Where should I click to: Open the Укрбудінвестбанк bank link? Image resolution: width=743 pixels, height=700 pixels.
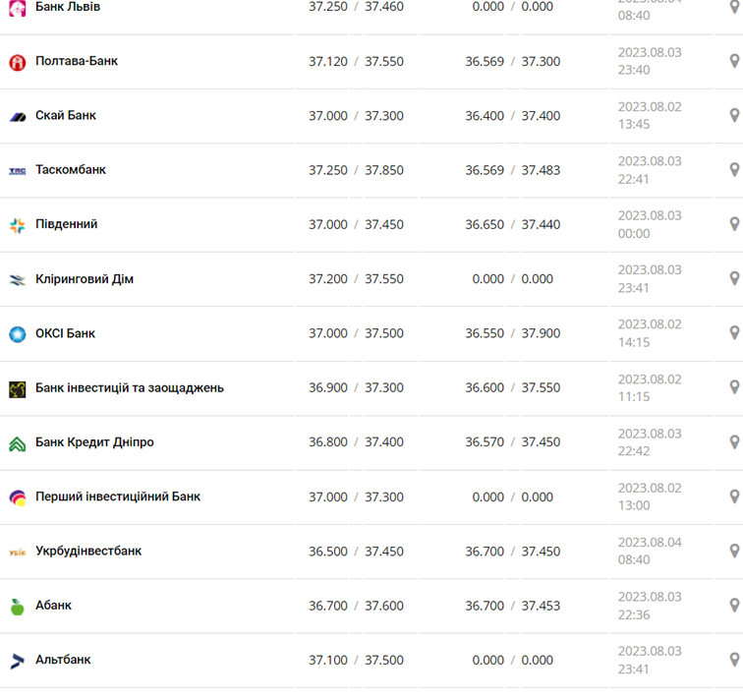[88, 551]
